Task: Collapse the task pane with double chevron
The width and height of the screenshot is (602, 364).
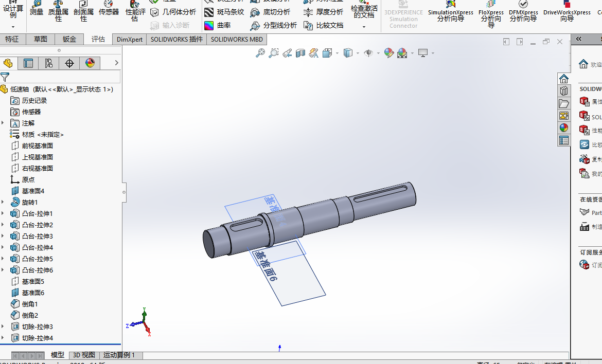Action: tap(578, 39)
